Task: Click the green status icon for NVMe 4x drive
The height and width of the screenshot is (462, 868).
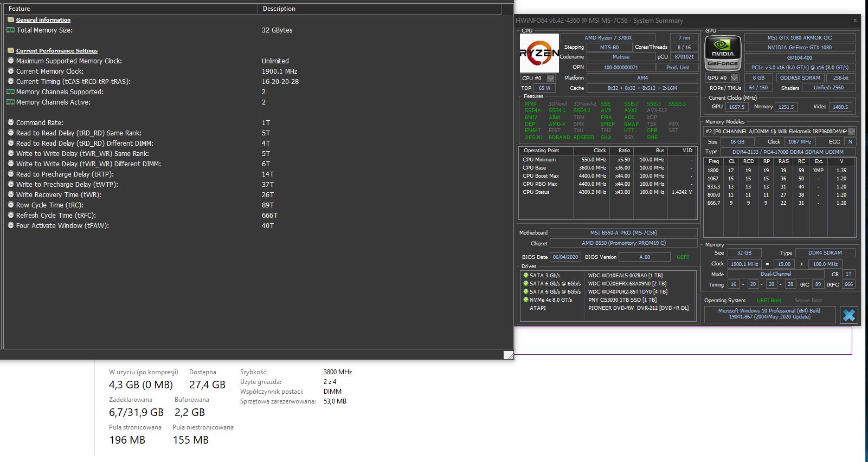Action: point(525,300)
